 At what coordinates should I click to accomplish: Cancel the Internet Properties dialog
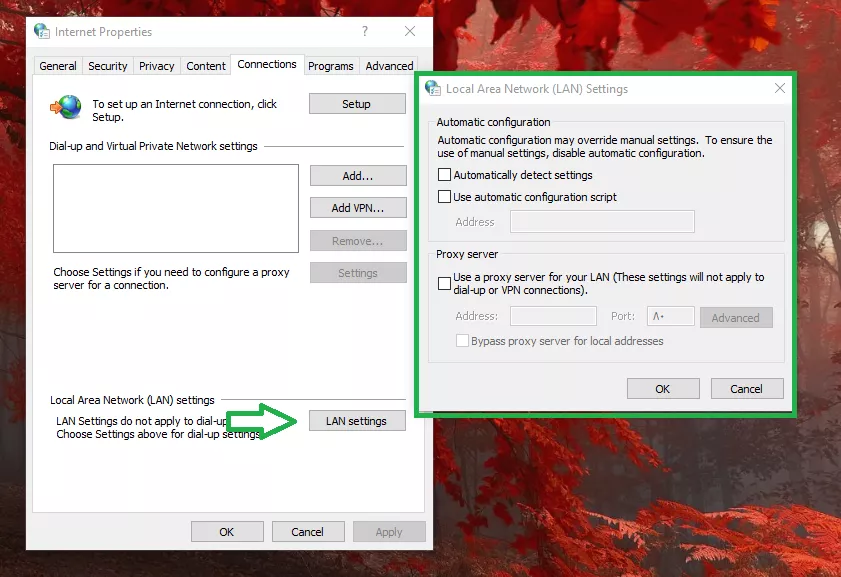(x=307, y=532)
